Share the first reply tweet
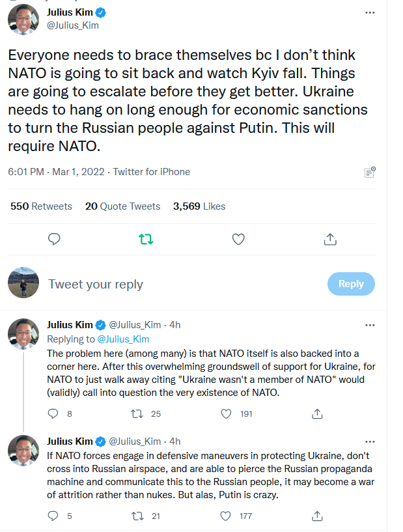Image resolution: width=403 pixels, height=532 pixels. pos(317,413)
